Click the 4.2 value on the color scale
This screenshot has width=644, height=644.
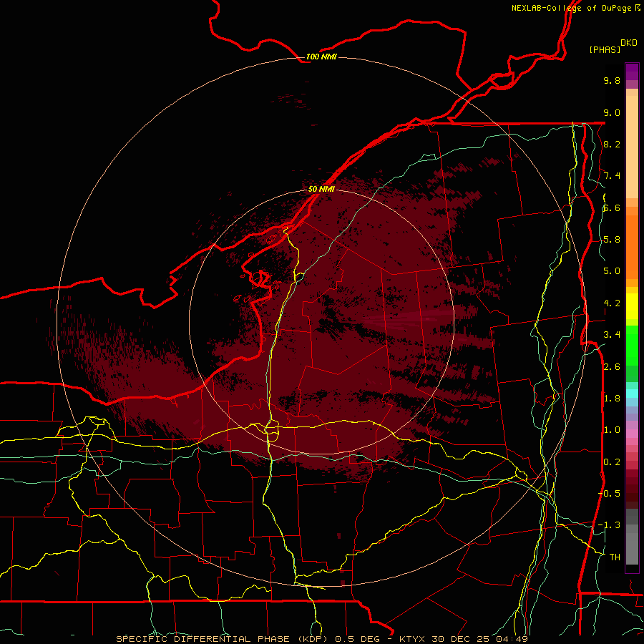click(x=612, y=303)
